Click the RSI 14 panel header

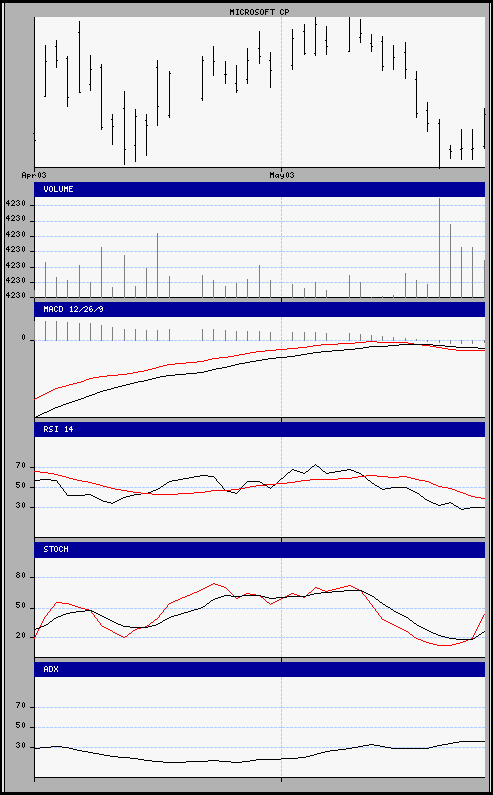(259, 429)
